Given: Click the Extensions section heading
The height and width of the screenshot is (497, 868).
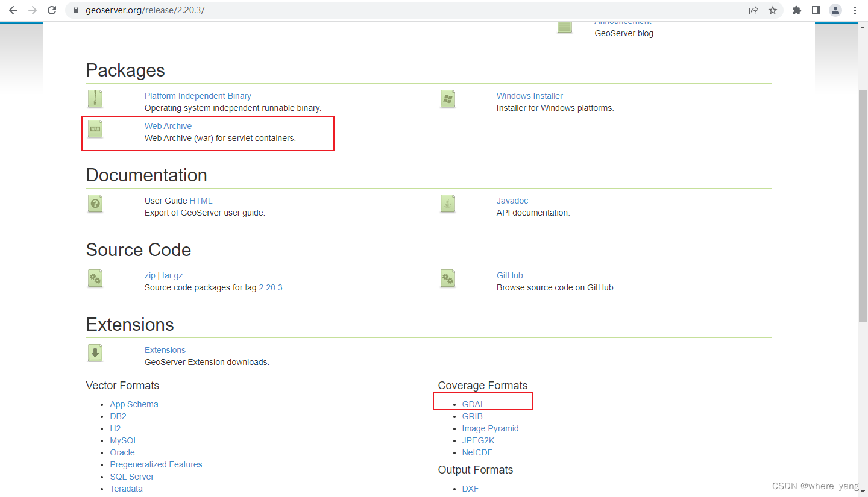Looking at the screenshot, I should 130,325.
